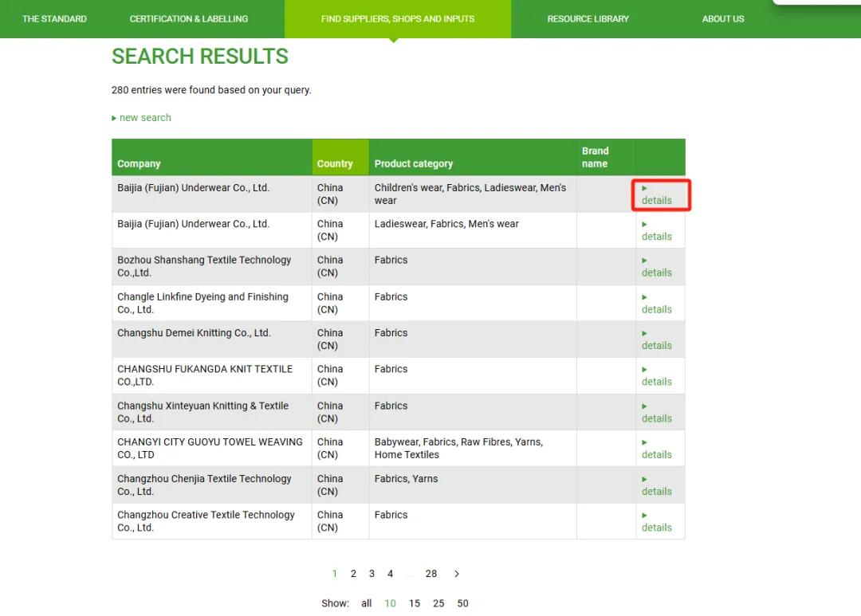861x616 pixels.
Task: Click the SEARCH RESULTS heading
Action: [x=200, y=57]
